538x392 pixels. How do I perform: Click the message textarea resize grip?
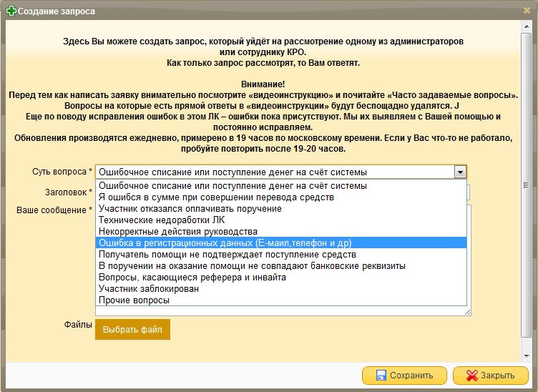[467, 312]
